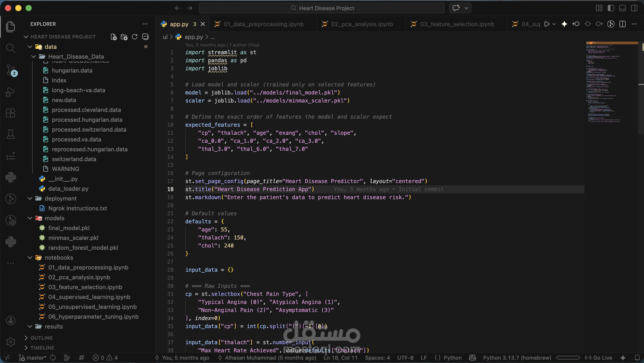Screen dimensions: 644x363
Task: Open the Extensions view icon
Action: pyautogui.click(x=11, y=113)
